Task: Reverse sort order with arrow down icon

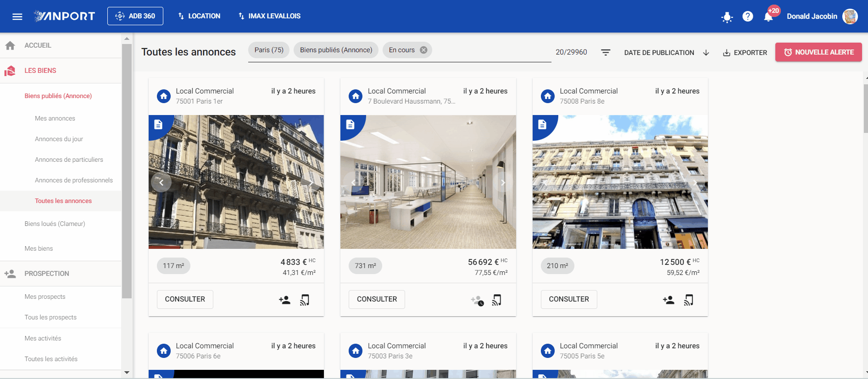Action: pyautogui.click(x=706, y=53)
